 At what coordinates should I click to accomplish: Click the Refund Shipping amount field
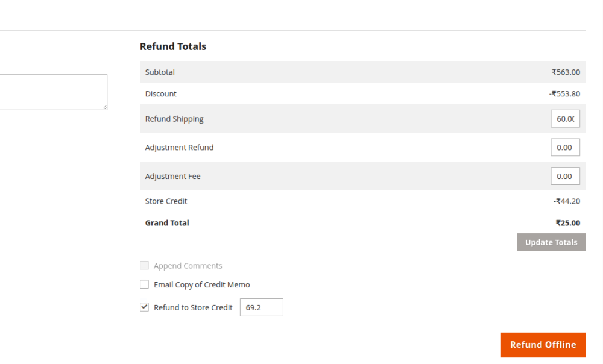click(565, 119)
